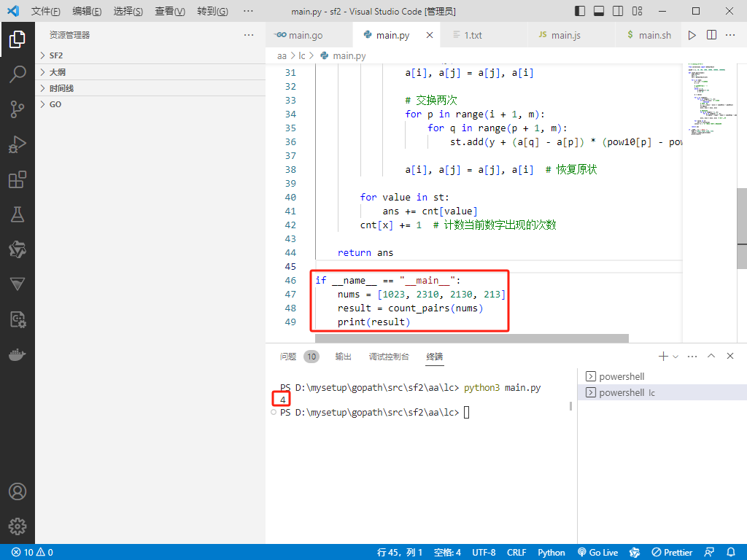This screenshot has width=747, height=560.
Task: Switch to 输出 output panel tab
Action: pos(343,356)
